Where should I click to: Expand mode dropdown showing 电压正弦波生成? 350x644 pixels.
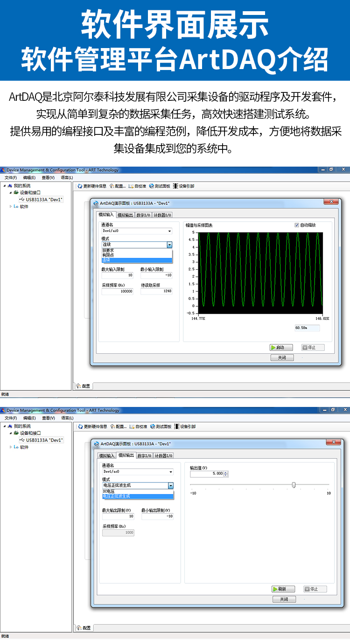171,485
